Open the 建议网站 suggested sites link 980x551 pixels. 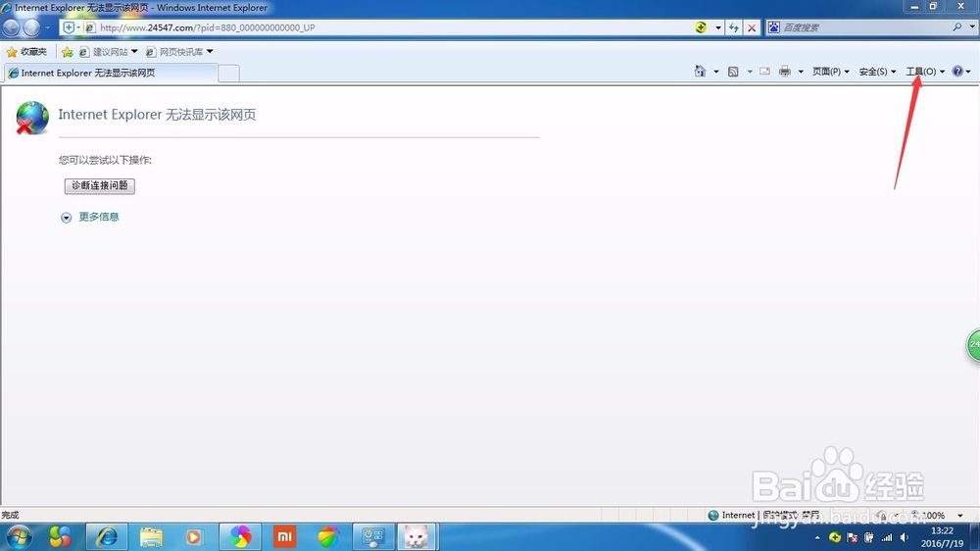108,52
